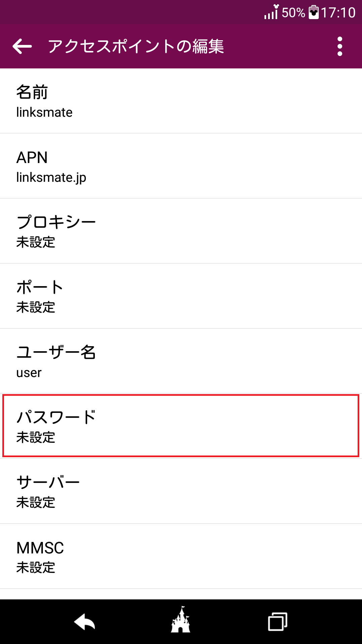Screen dimensions: 362x644
Task: Tap the back arrow in the header
Action: pos(22,46)
